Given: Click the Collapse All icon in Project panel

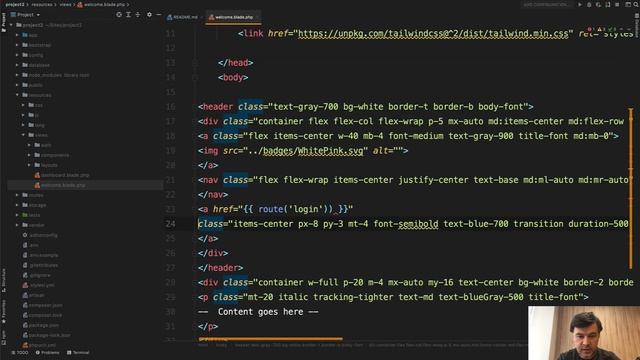Looking at the screenshot, I should pos(138,15).
